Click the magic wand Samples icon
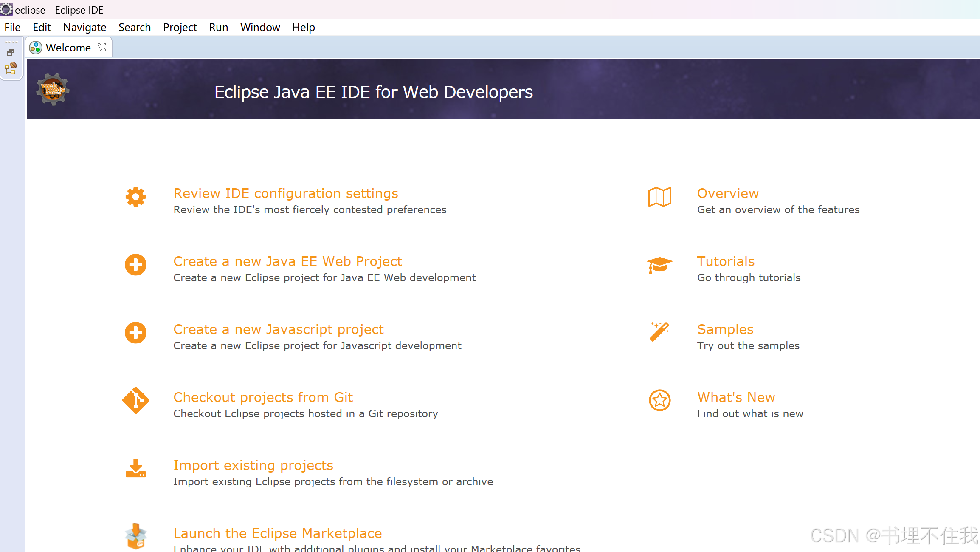This screenshot has width=980, height=552. tap(659, 332)
